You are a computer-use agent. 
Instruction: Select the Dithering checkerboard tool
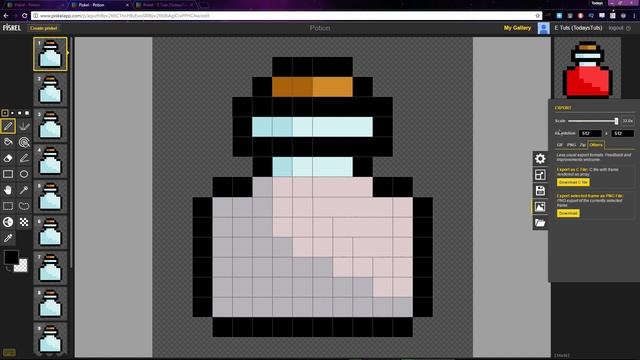[24, 222]
